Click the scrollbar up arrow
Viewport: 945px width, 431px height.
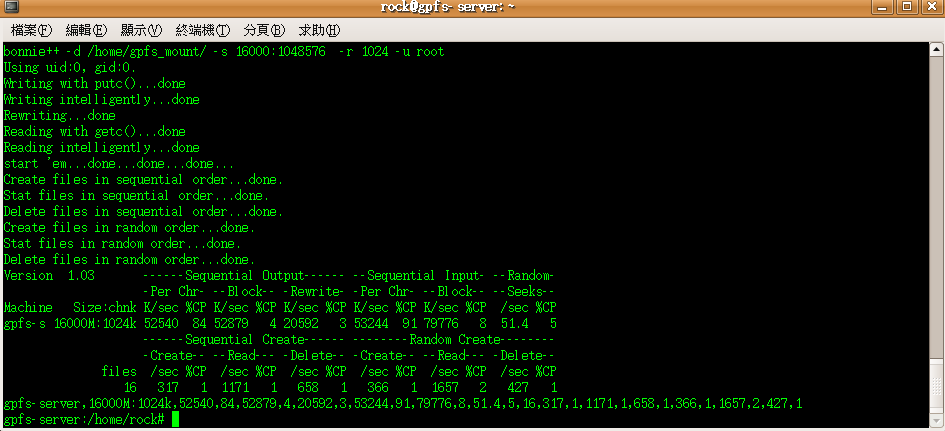[x=936, y=49]
